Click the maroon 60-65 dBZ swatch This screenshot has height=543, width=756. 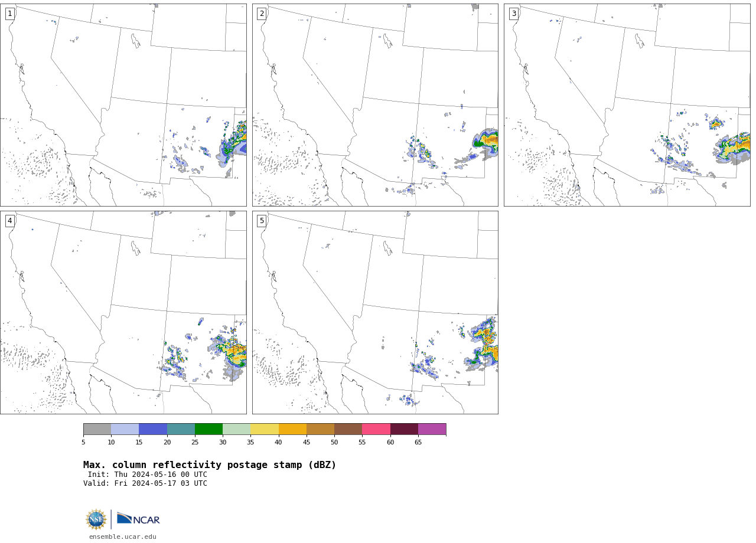(x=404, y=429)
